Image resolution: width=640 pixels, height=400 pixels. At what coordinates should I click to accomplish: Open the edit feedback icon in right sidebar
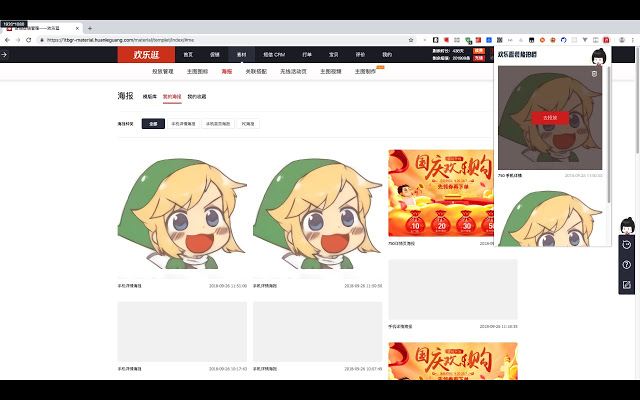click(626, 285)
